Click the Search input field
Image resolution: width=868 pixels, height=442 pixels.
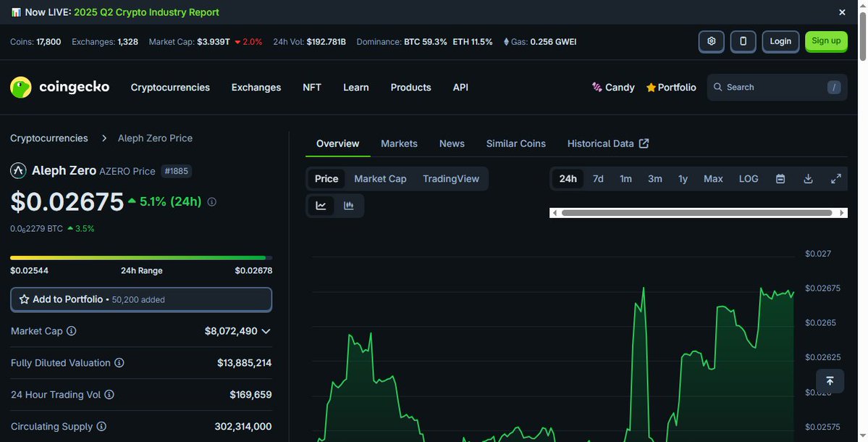pos(777,87)
